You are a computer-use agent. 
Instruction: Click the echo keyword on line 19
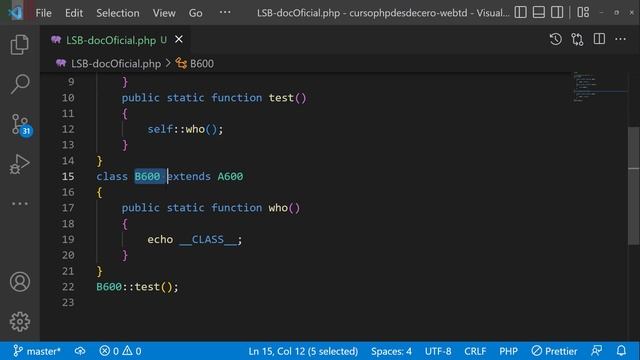click(160, 240)
